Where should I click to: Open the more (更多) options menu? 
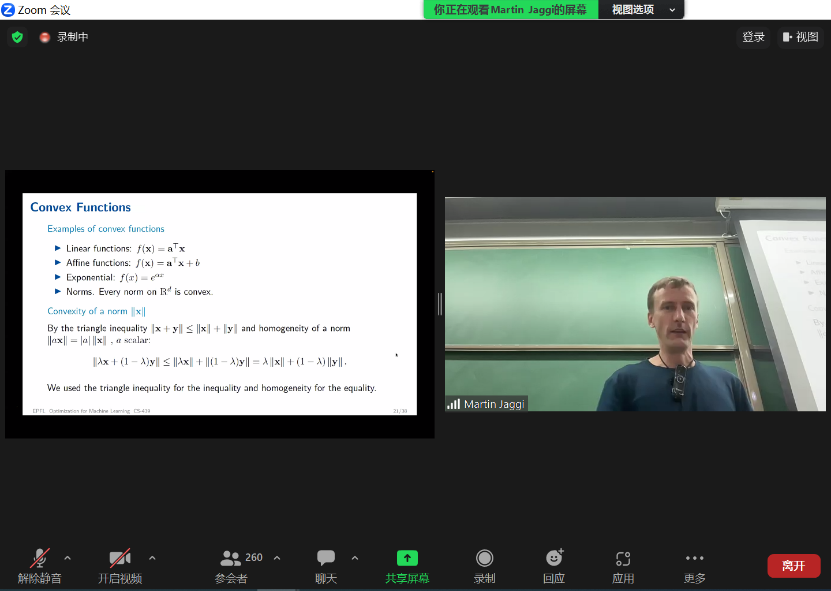click(x=695, y=565)
